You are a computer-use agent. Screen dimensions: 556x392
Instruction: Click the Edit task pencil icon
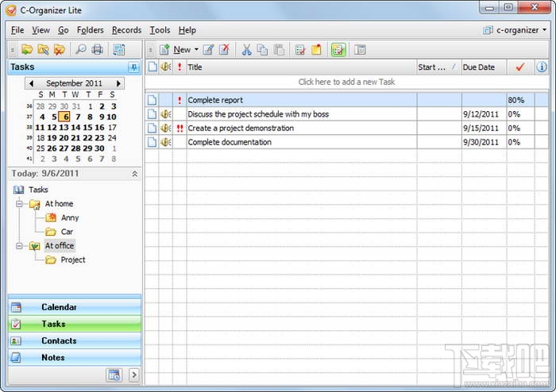click(x=208, y=49)
